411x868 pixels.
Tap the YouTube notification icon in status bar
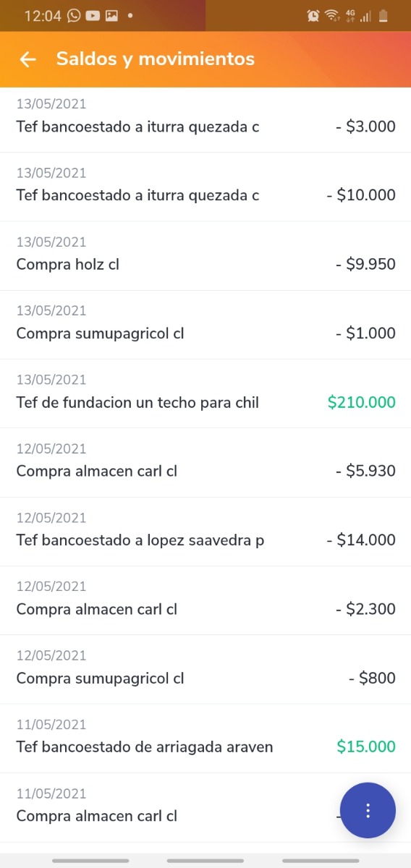pos(93,15)
